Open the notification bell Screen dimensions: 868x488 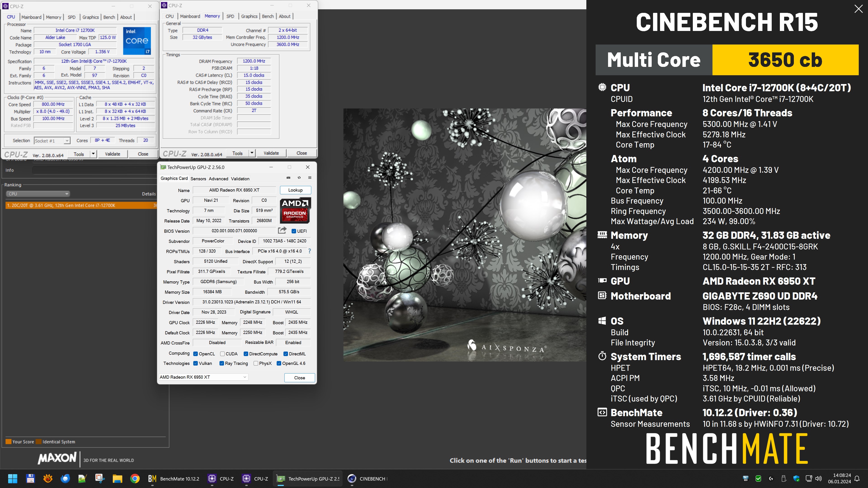coord(857,479)
